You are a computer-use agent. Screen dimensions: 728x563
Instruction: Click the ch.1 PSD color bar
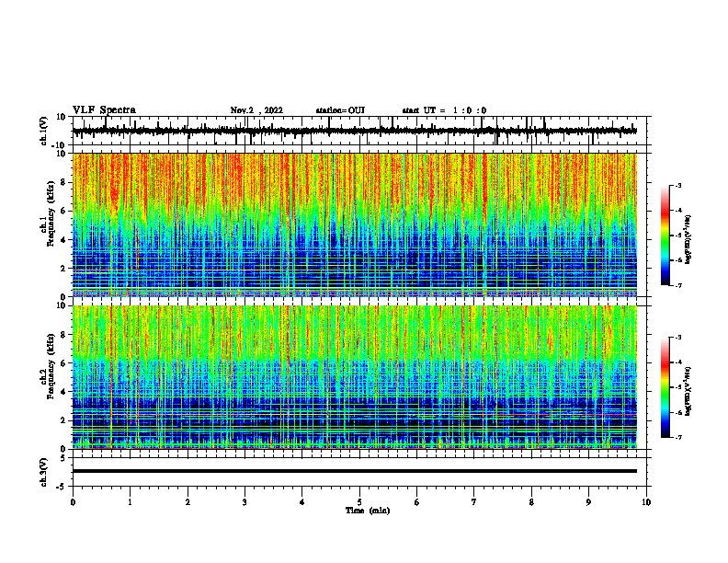coord(665,236)
